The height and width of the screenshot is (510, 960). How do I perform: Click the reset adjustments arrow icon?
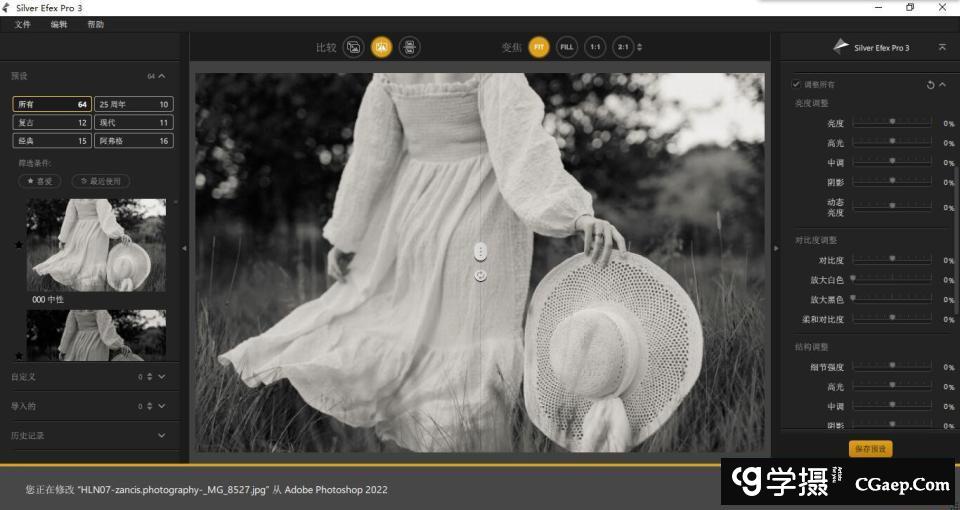click(x=930, y=85)
